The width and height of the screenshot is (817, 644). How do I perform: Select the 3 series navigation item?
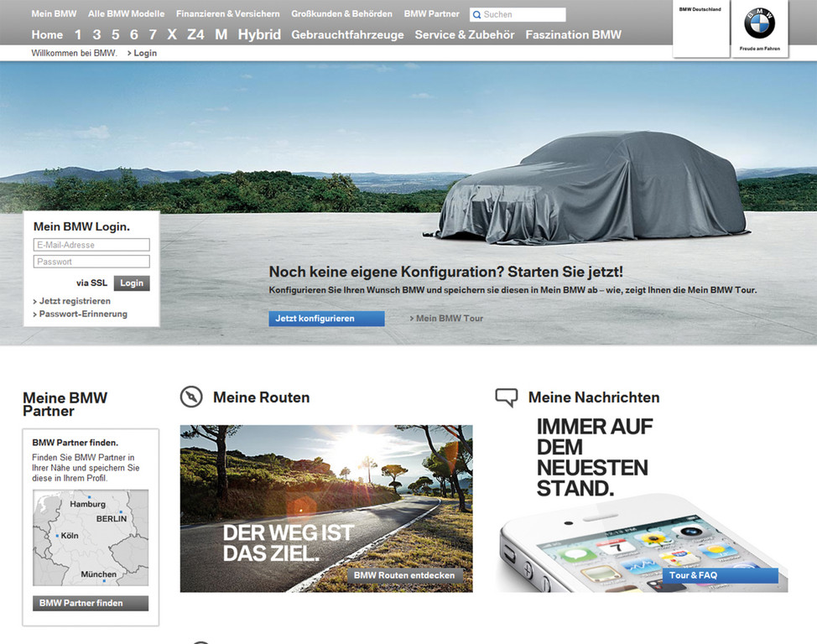pyautogui.click(x=96, y=35)
